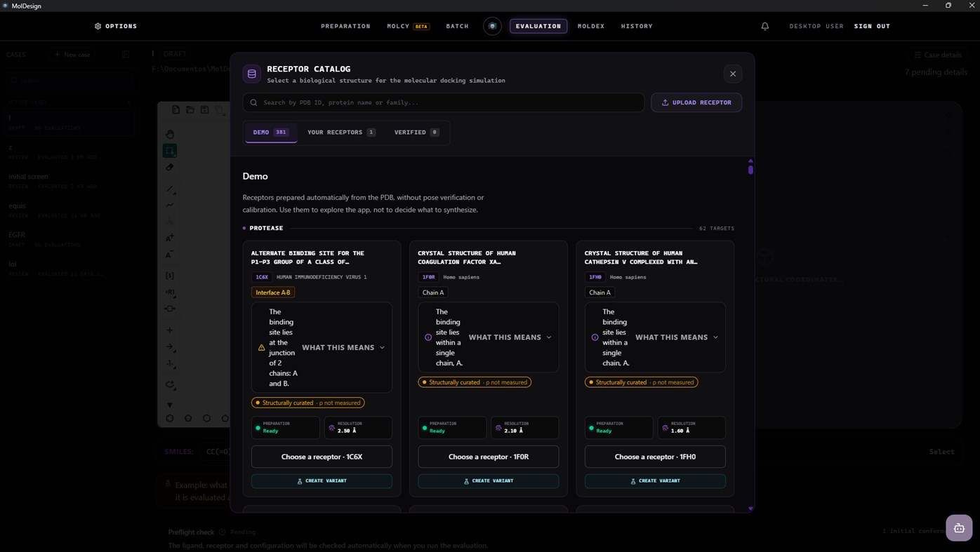Click the resolution icon beside 1.60 Å

666,428
